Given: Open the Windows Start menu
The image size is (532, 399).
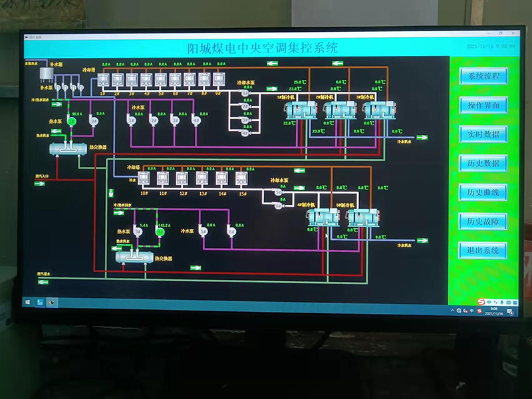Looking at the screenshot, I should [28, 303].
